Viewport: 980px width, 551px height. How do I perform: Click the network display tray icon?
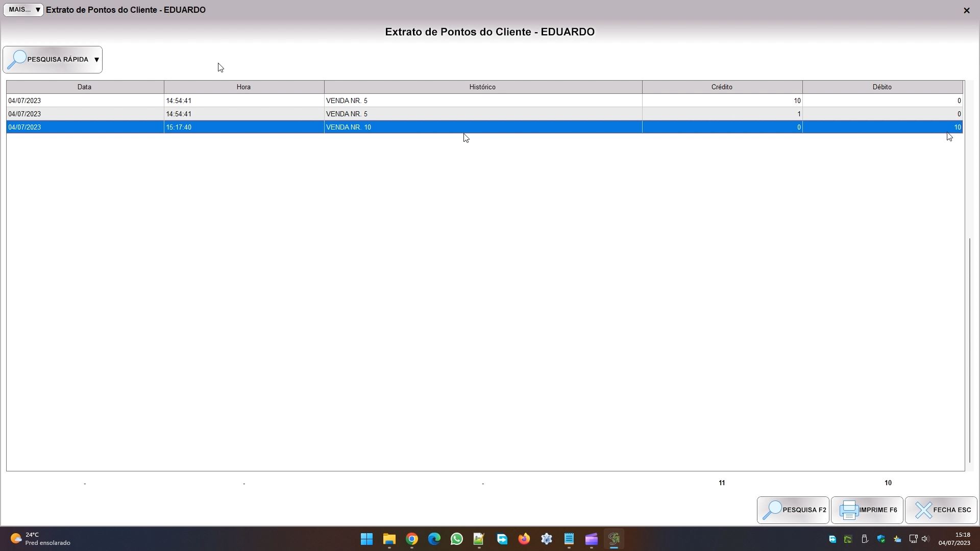tap(913, 539)
